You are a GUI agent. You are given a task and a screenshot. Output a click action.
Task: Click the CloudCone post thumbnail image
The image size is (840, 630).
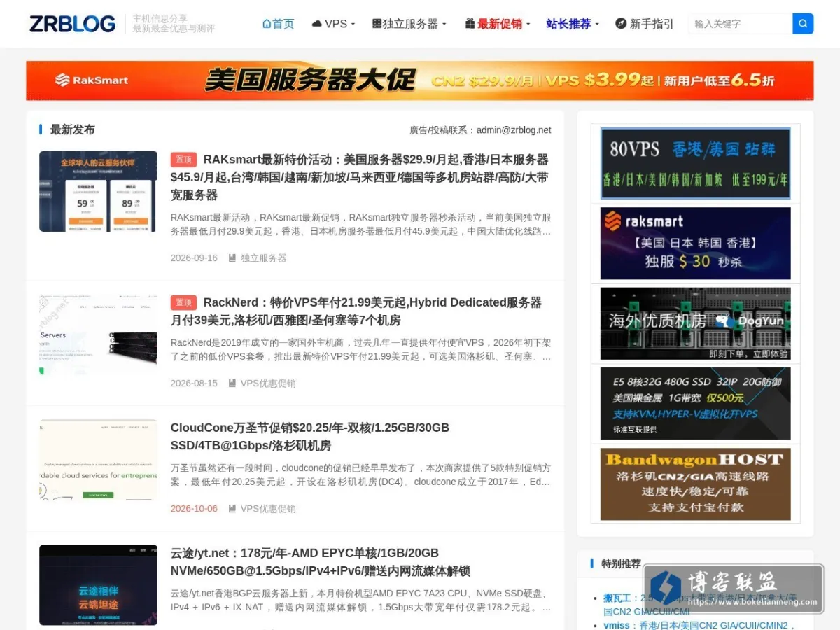click(98, 460)
